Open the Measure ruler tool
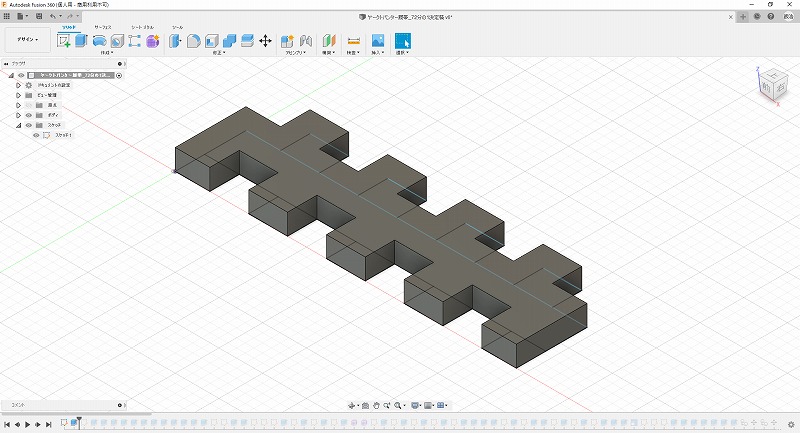This screenshot has width=800, height=433. 353,41
